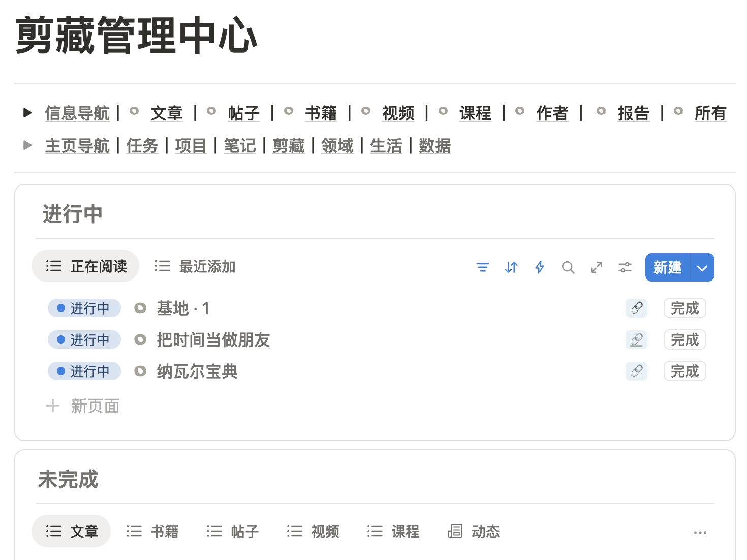Open the 动态 tab under 未完成
Screen dimensions: 747x560
pos(474,532)
